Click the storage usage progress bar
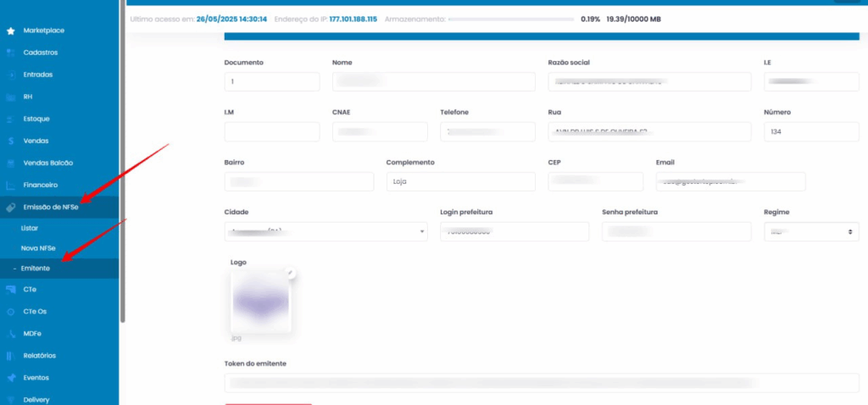868x405 pixels. point(510,19)
